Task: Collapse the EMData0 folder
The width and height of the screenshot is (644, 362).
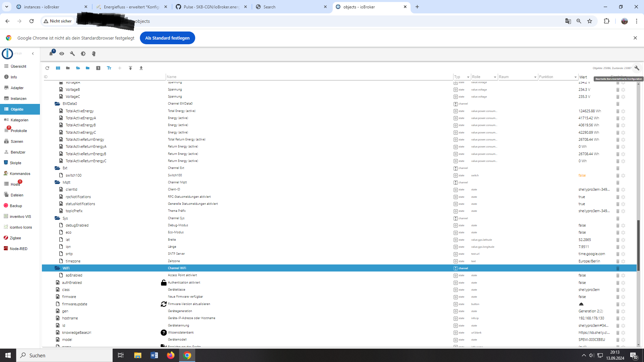Action: click(x=57, y=104)
